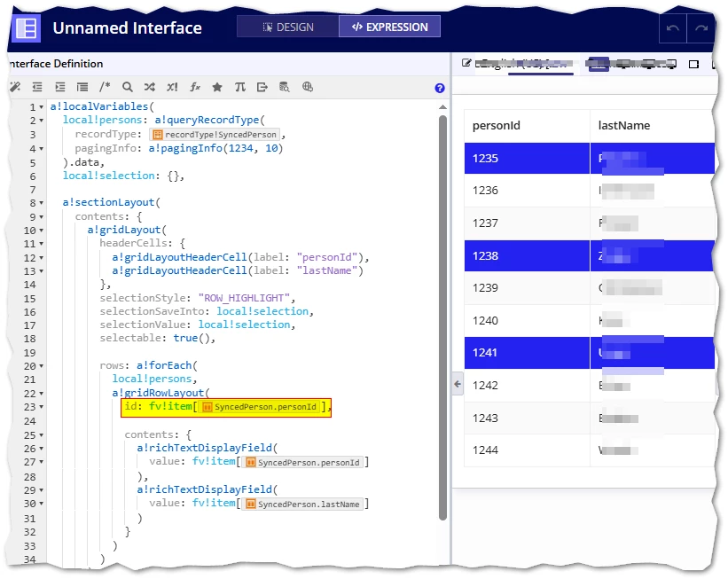Click the reformat lines list icon
This screenshot has height=579, width=728.
pos(82,87)
